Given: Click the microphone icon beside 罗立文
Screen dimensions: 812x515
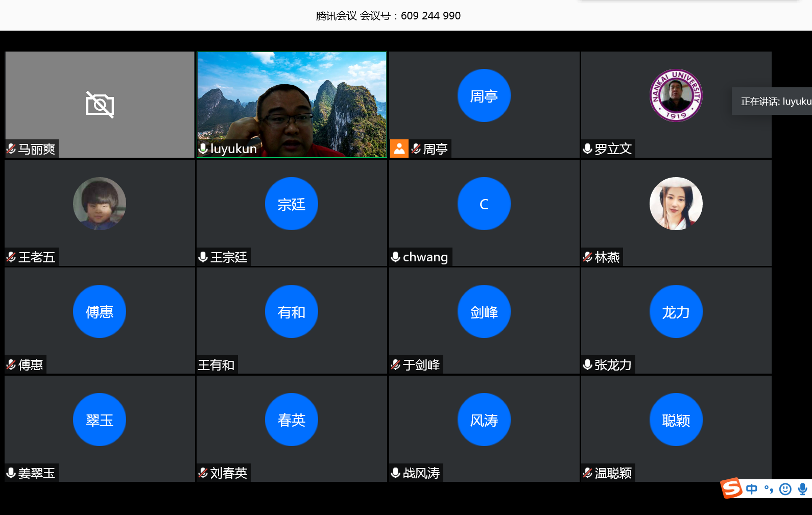Looking at the screenshot, I should click(588, 149).
